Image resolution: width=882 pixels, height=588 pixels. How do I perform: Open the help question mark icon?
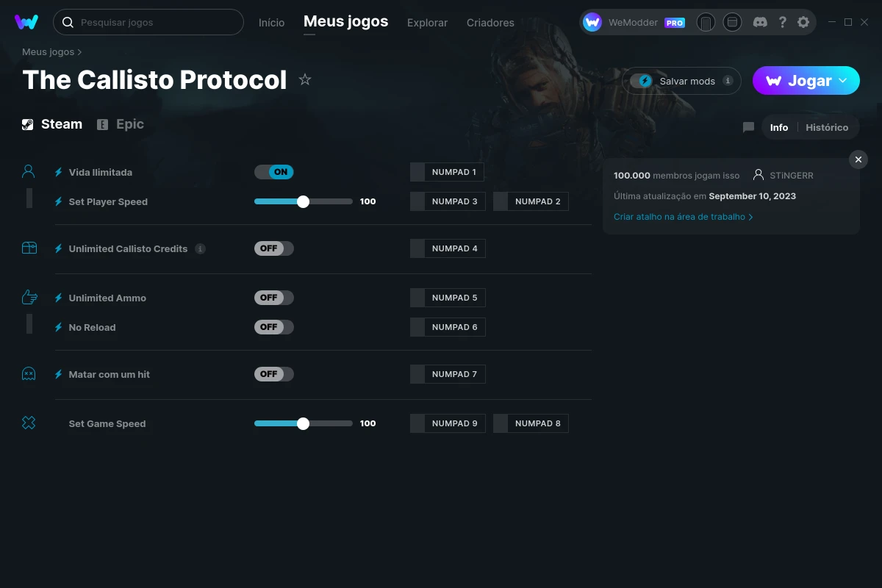pos(782,23)
